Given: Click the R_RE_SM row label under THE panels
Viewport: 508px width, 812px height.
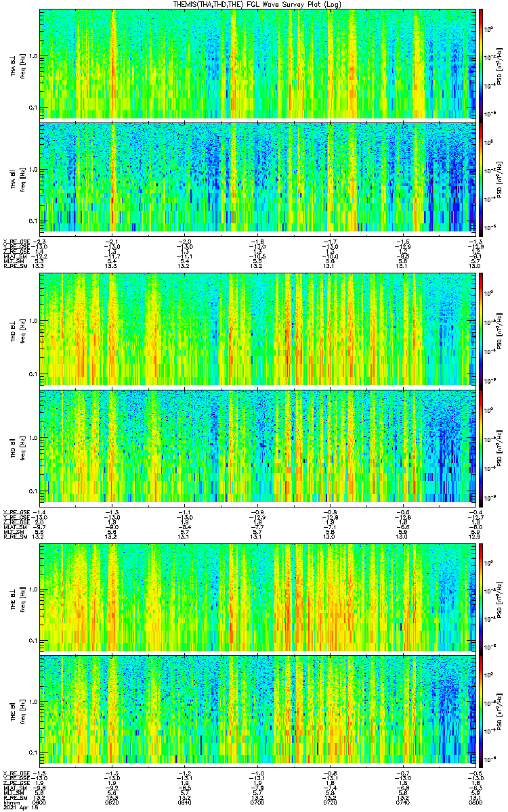Looking at the screenshot, I should 14,797.
